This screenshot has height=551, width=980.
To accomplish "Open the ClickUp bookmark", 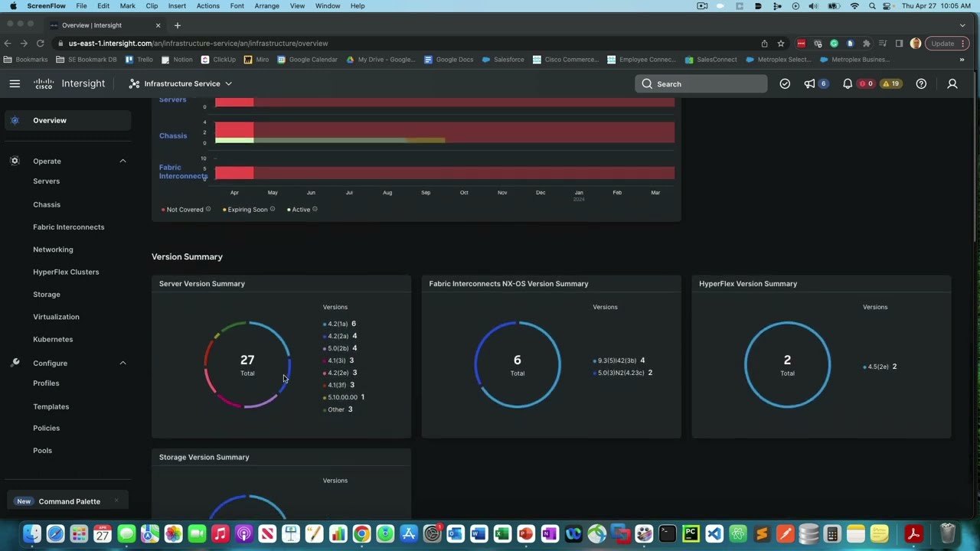I will pyautogui.click(x=218, y=60).
